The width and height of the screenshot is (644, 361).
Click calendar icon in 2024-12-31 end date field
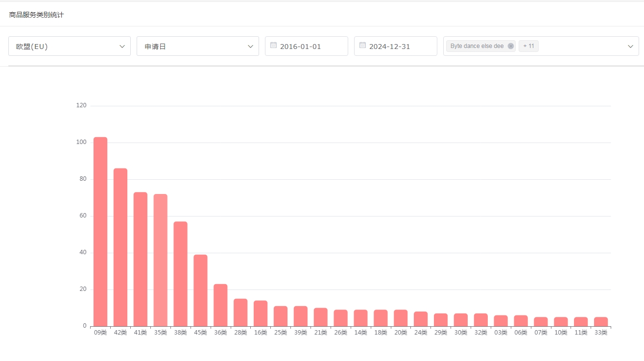[362, 46]
